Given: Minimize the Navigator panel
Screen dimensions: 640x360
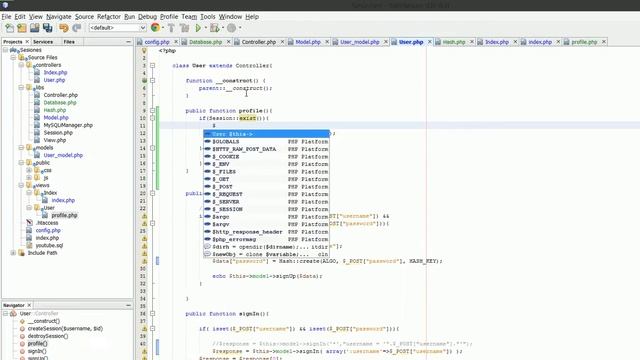Looking at the screenshot, I should click(x=129, y=305).
